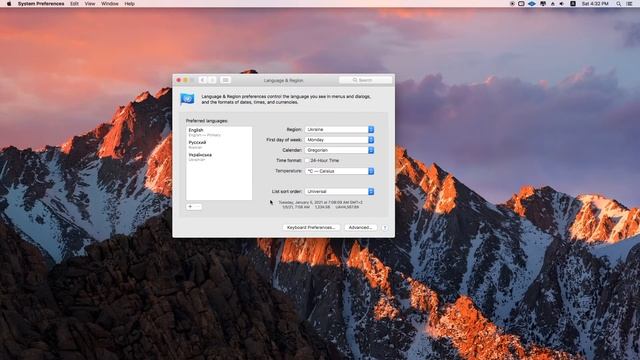Close the Language & Region window
The height and width of the screenshot is (360, 640).
(x=178, y=80)
